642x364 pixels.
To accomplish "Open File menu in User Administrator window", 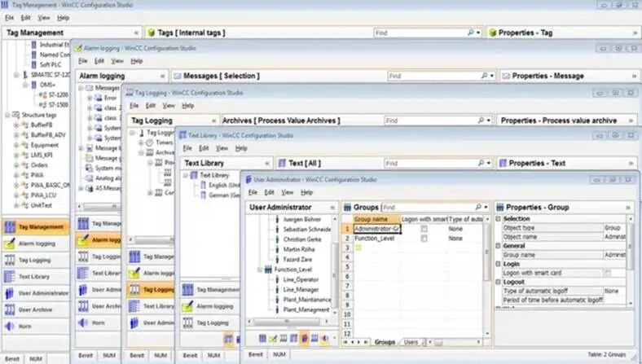I will [x=253, y=192].
